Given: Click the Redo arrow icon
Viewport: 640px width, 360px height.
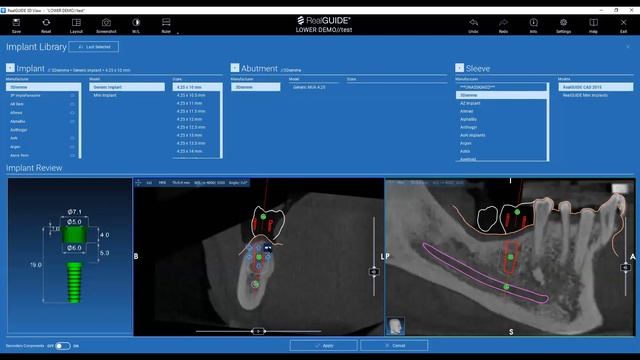Looking at the screenshot, I should coord(503,22).
